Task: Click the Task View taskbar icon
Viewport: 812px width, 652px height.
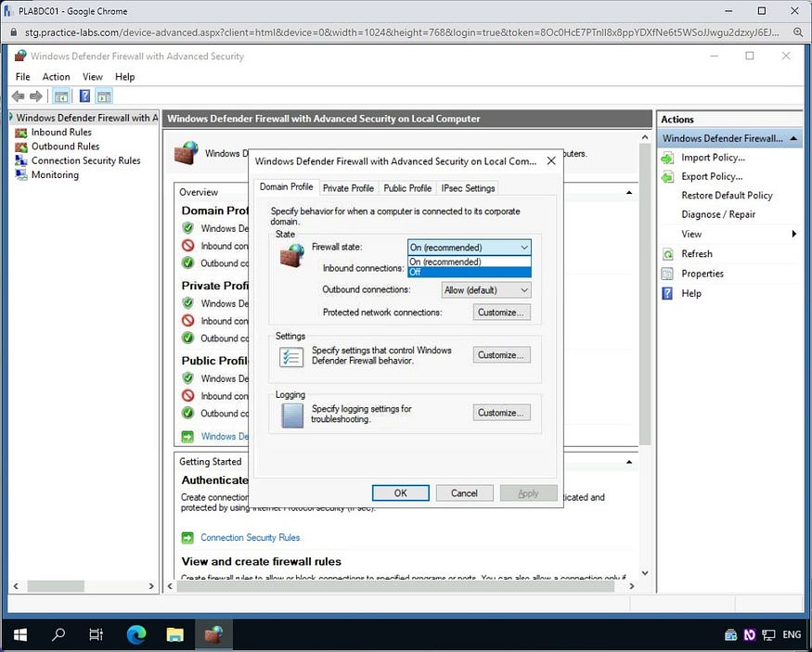Action: coord(97,634)
